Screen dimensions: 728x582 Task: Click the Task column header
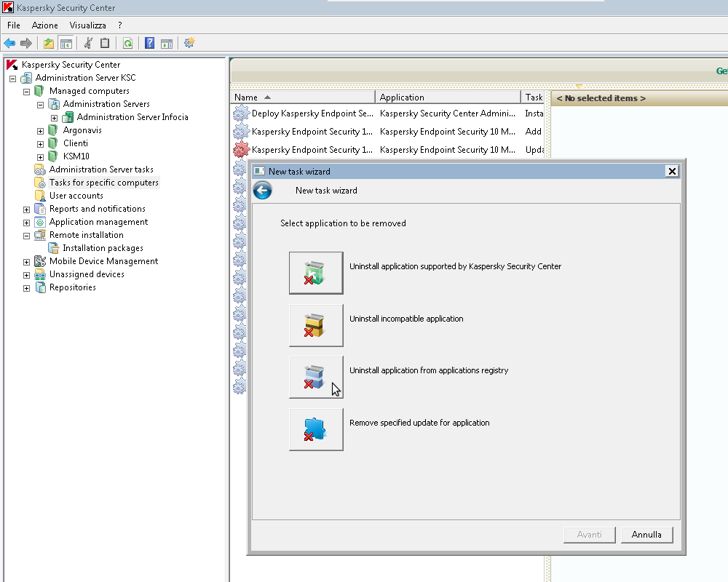coord(533,97)
